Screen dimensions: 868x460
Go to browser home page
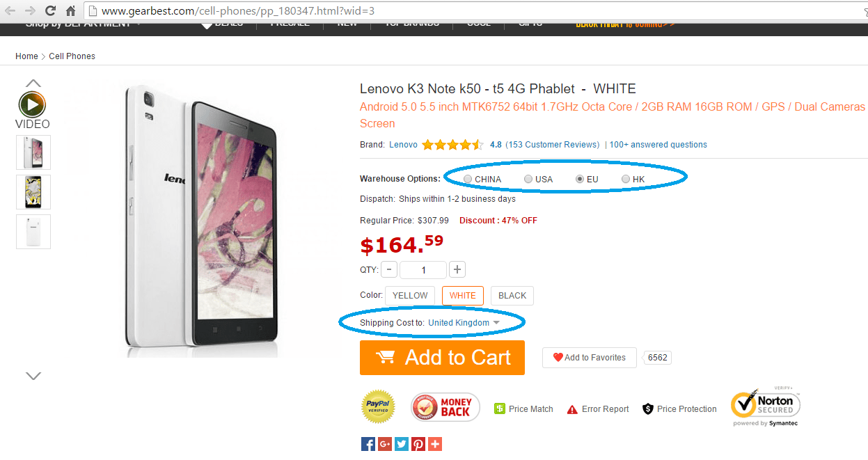[x=70, y=11]
